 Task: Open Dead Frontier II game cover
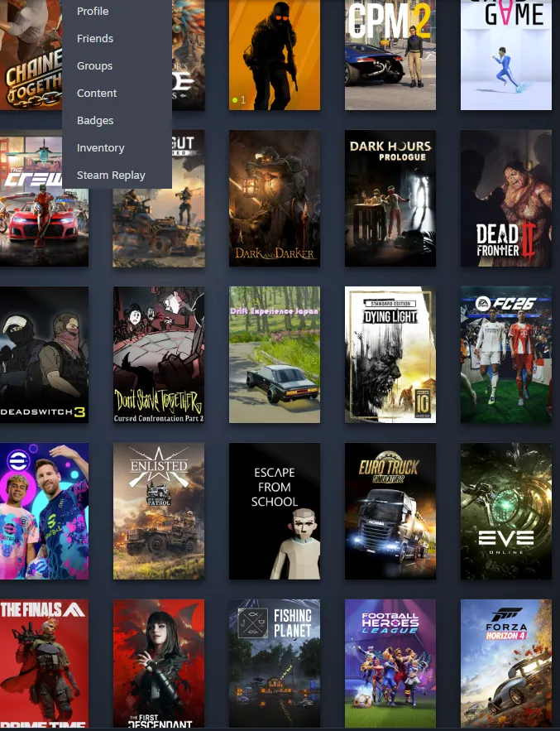(506, 198)
